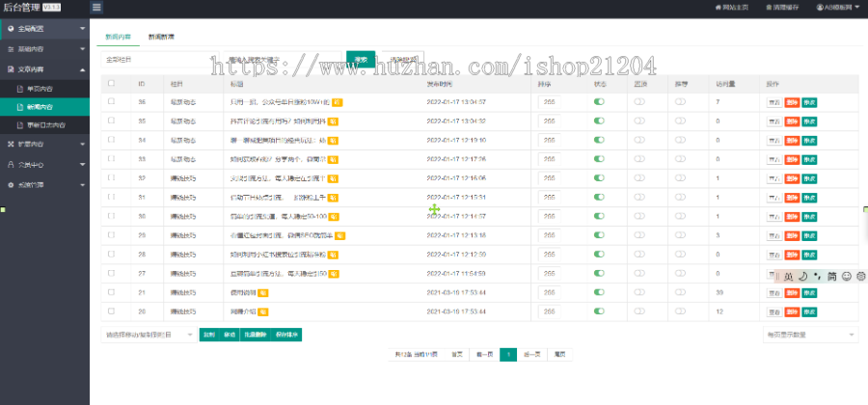Click the orange thumbnail badge in row ID 35
The image size is (868, 405).
[333, 121]
